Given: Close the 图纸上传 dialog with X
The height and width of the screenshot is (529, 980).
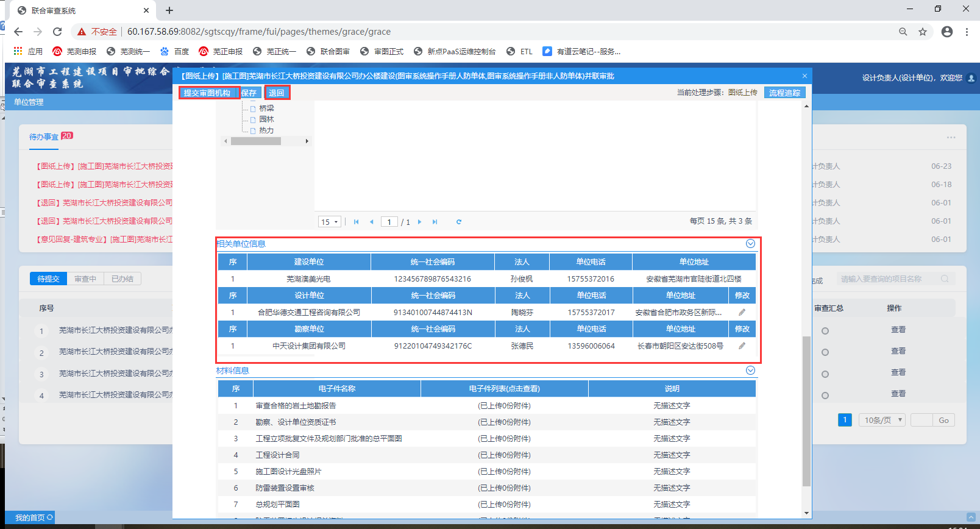Looking at the screenshot, I should [804, 76].
